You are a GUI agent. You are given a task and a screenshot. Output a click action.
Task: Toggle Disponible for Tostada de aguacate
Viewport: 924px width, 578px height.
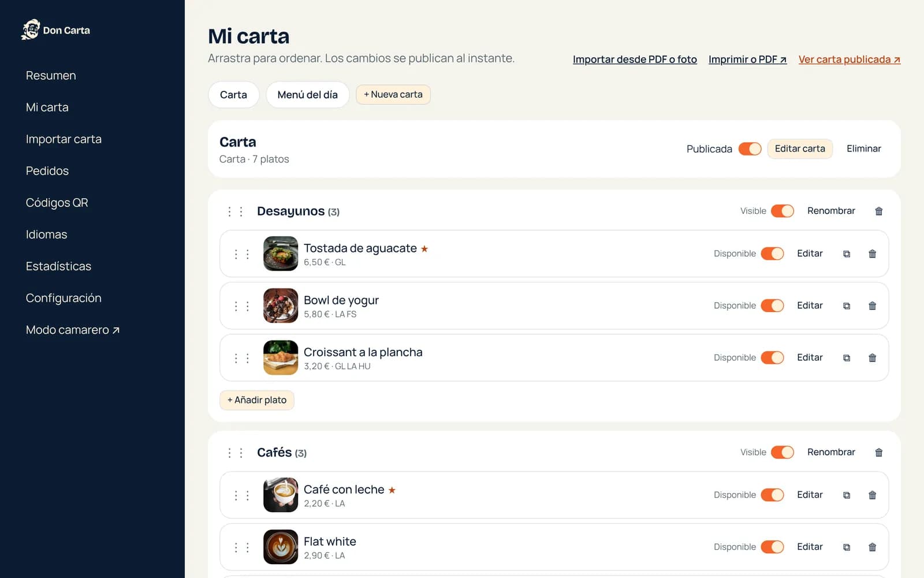(x=772, y=254)
